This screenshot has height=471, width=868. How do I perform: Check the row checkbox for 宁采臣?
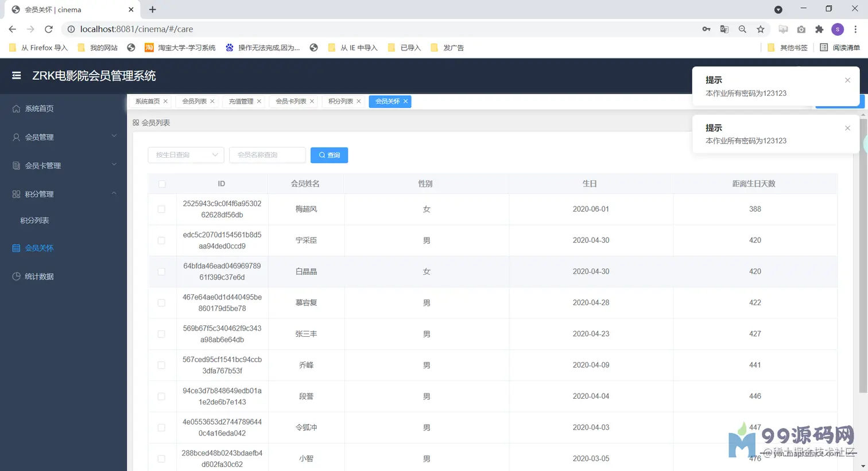[161, 240]
